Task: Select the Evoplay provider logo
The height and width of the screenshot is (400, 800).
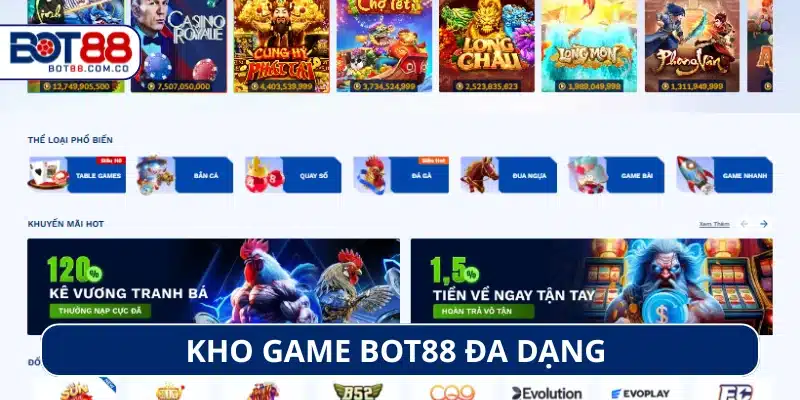Action: point(640,393)
